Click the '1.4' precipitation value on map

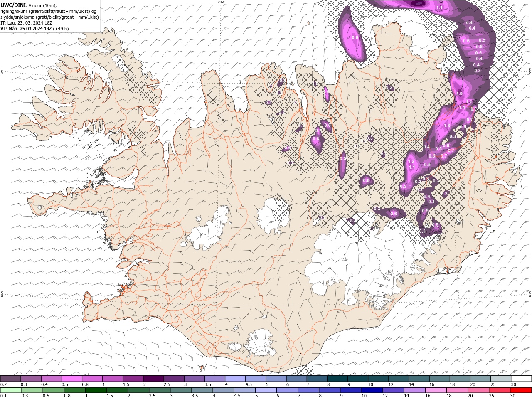pos(462,107)
